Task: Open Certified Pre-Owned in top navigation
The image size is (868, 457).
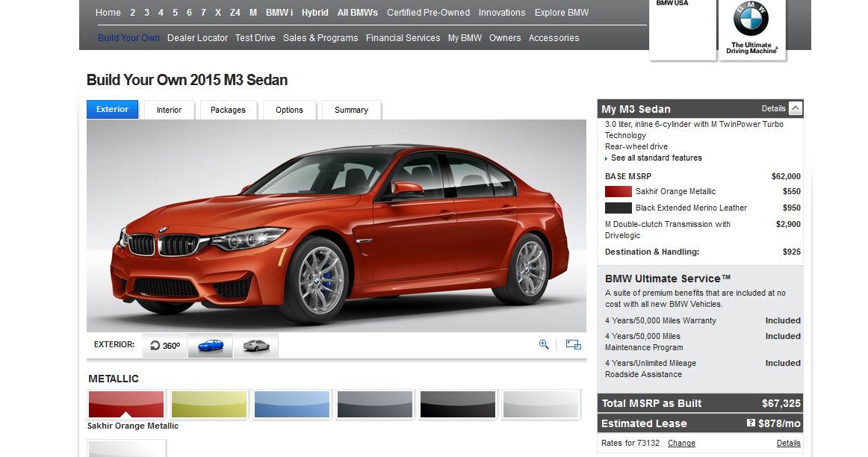Action: click(428, 13)
